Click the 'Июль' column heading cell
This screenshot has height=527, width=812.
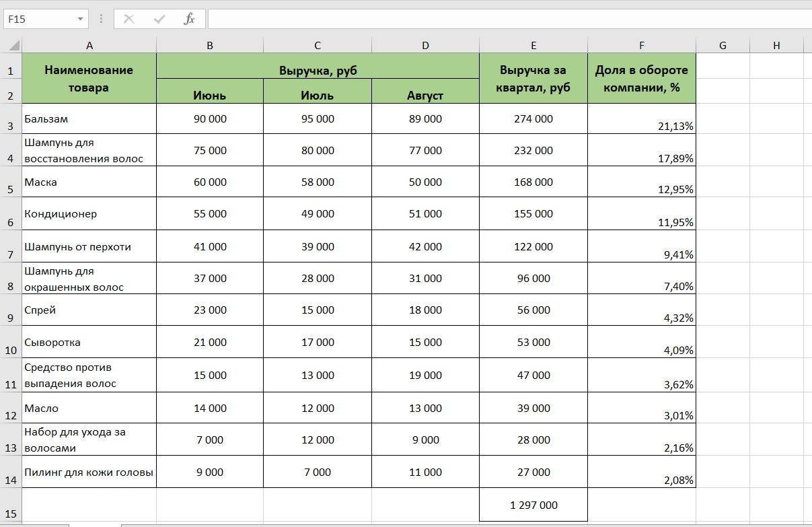click(318, 91)
